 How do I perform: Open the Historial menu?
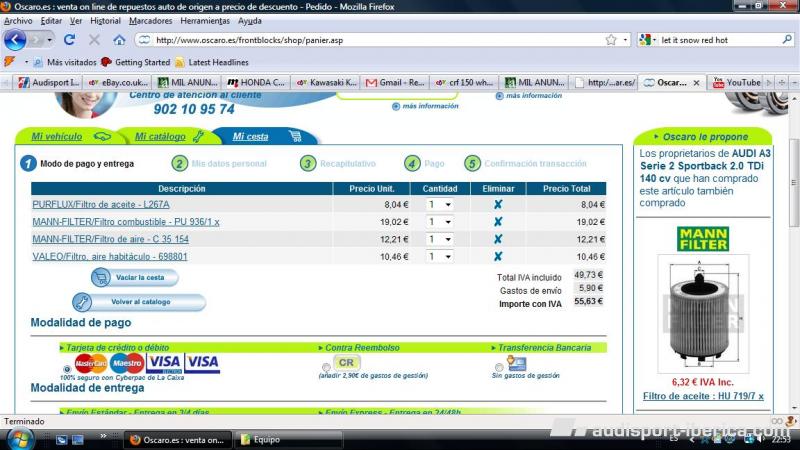[105, 21]
